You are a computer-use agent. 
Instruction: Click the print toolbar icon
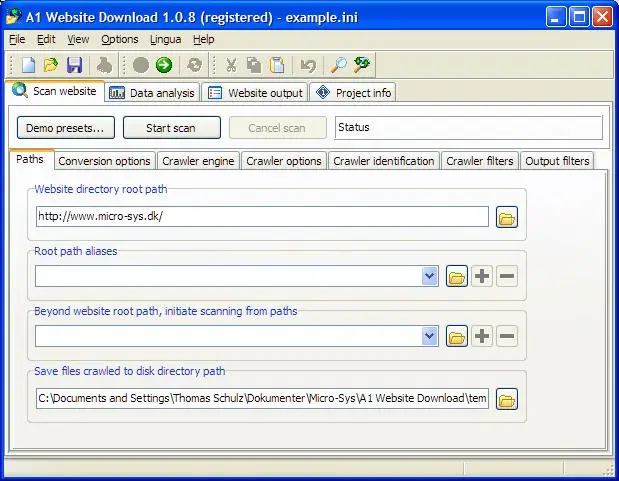click(105, 65)
